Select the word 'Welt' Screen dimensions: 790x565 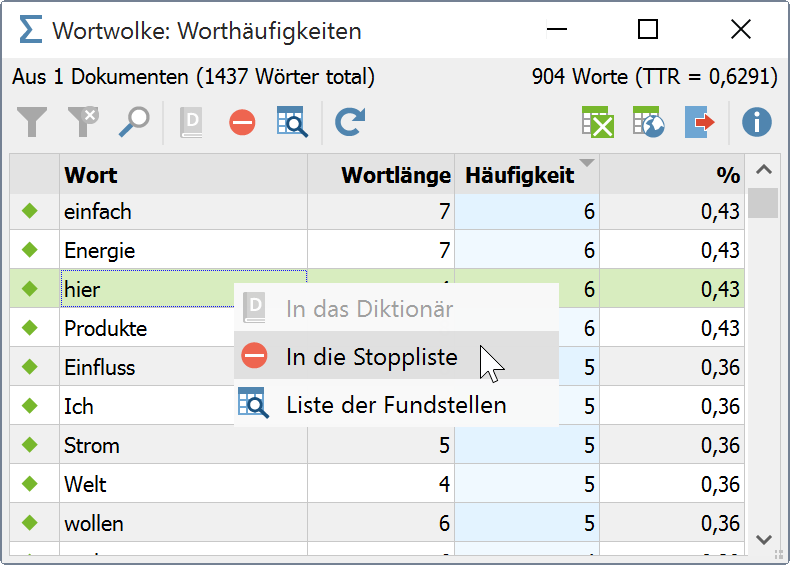85,484
